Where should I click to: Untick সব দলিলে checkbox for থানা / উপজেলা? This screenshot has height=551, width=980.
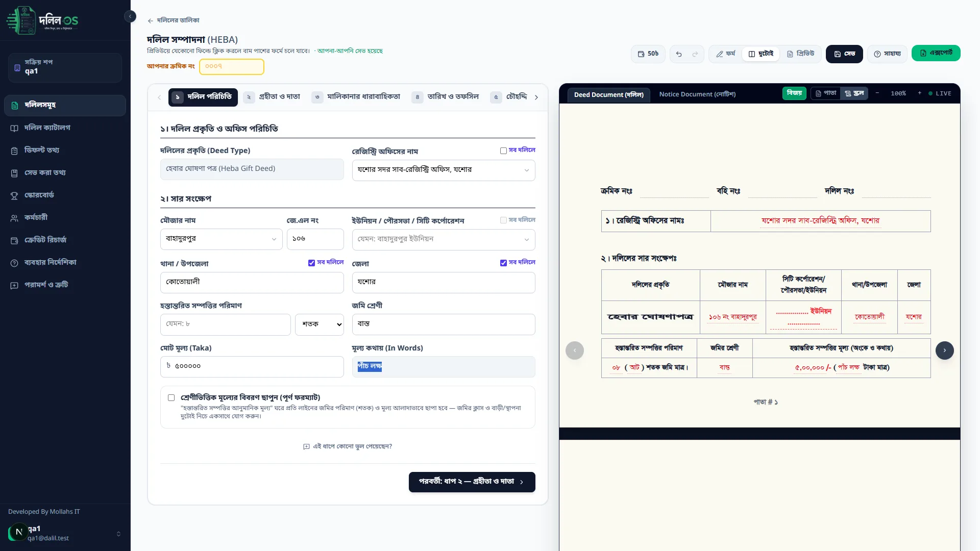click(x=311, y=263)
